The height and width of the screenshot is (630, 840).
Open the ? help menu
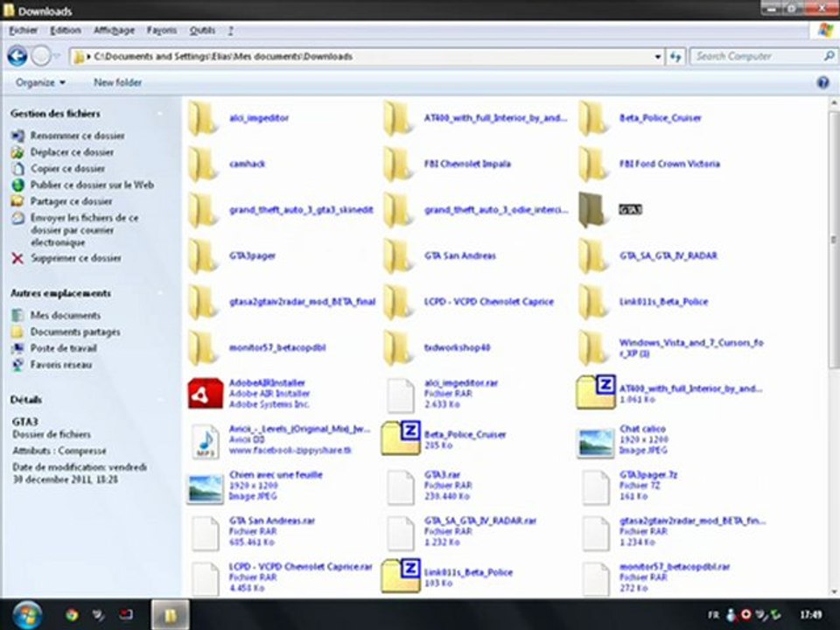coord(230,31)
